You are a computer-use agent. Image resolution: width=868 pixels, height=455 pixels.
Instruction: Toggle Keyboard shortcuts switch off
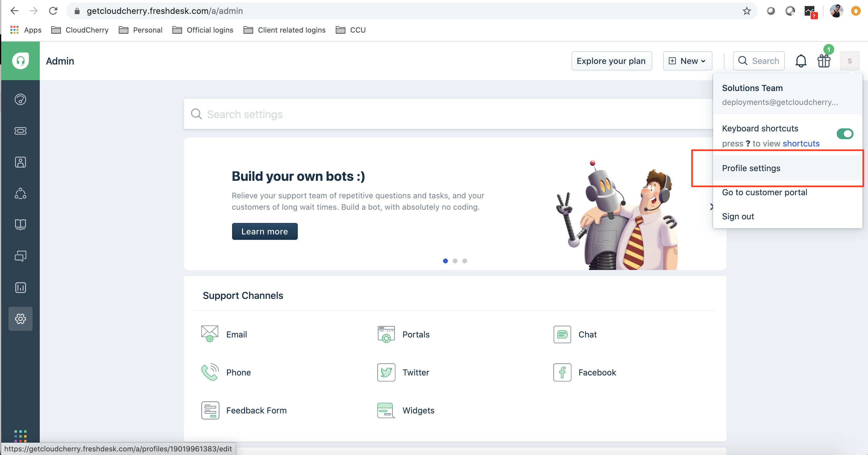pyautogui.click(x=845, y=134)
